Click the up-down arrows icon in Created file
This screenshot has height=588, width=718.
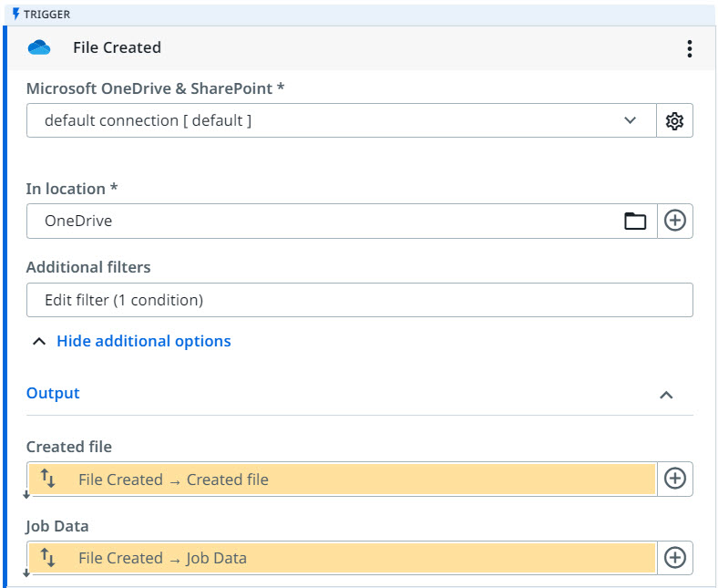click(49, 479)
